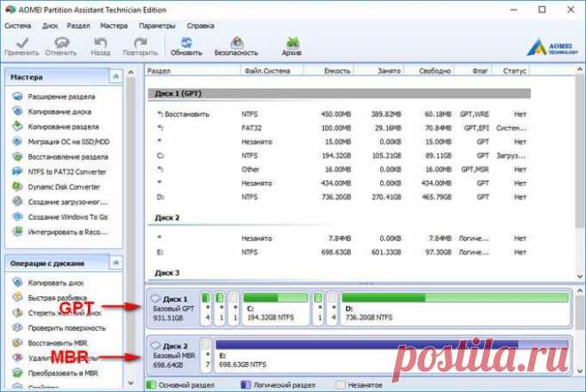Click the Обновить (Refresh) toolbar icon

point(186,43)
